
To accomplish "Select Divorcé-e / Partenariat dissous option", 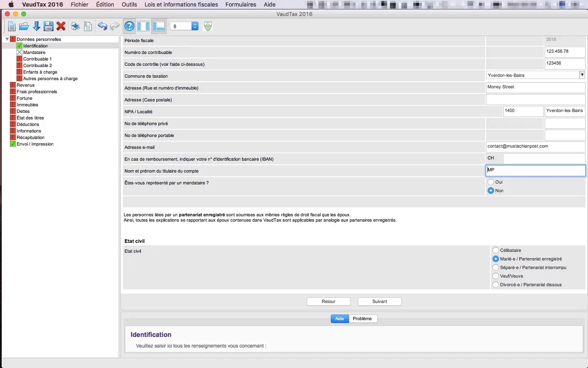I will point(496,285).
